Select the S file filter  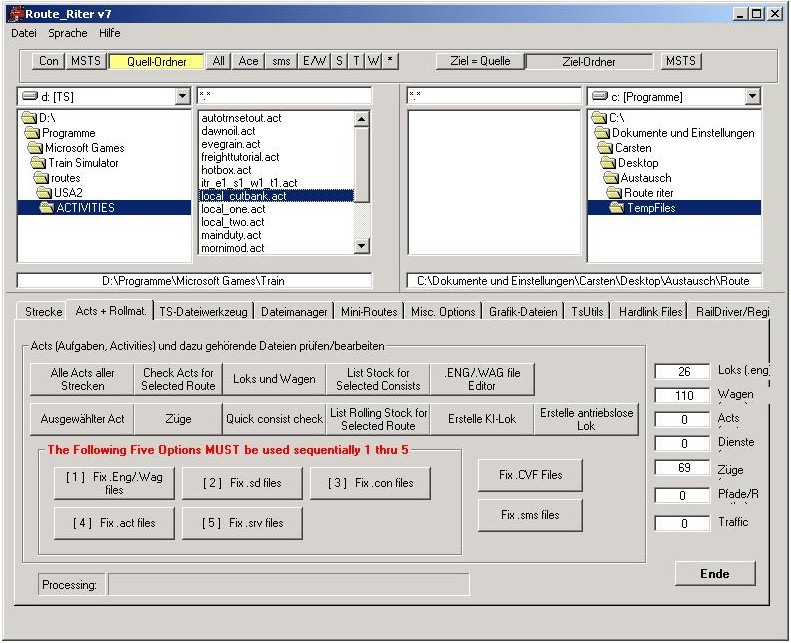tap(339, 61)
